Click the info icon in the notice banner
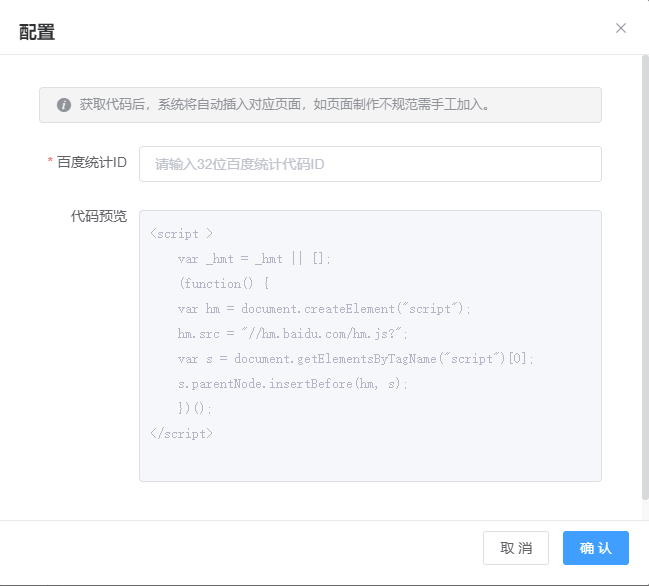This screenshot has width=649, height=586. pyautogui.click(x=64, y=105)
